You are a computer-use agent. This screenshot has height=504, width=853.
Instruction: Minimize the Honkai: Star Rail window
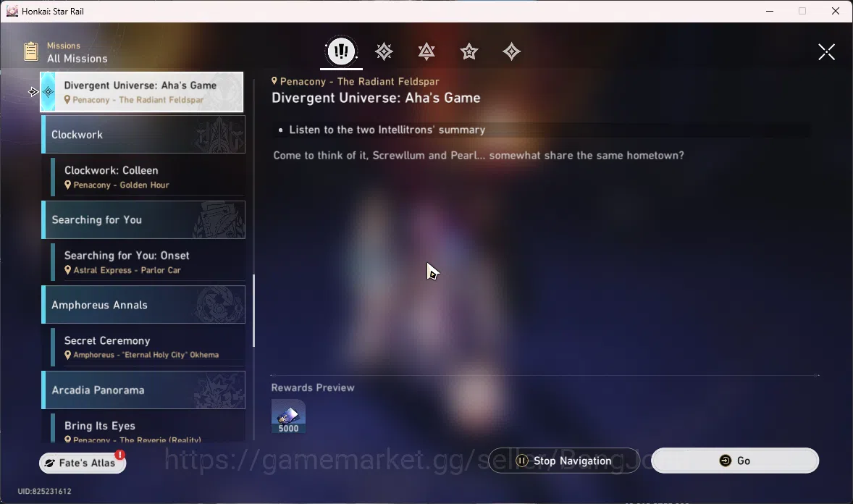pos(770,11)
